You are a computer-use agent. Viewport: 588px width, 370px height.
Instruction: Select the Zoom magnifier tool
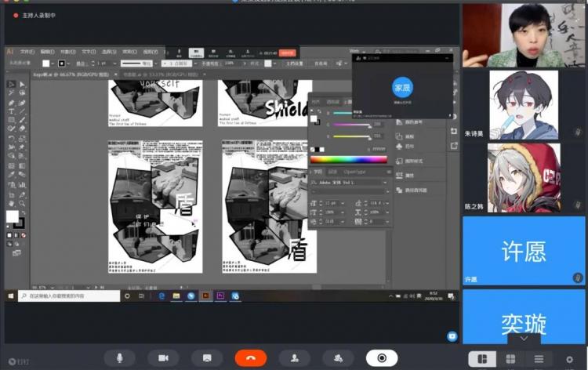[22, 204]
